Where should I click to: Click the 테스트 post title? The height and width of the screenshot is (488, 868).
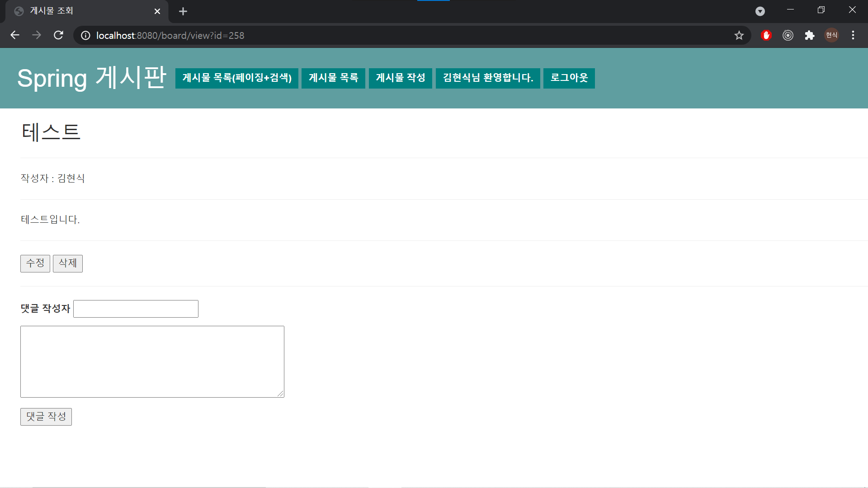(51, 132)
